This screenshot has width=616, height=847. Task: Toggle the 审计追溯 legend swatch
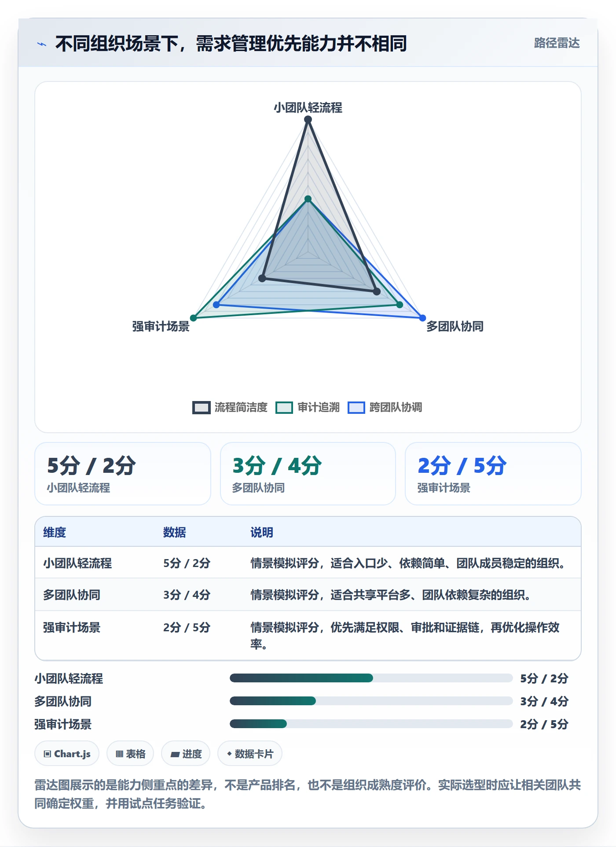(x=284, y=407)
